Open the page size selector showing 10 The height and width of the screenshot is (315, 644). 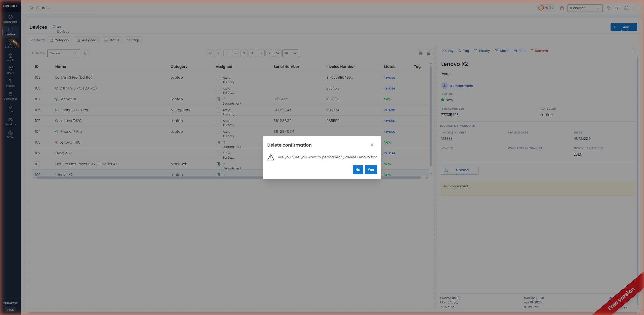290,53
